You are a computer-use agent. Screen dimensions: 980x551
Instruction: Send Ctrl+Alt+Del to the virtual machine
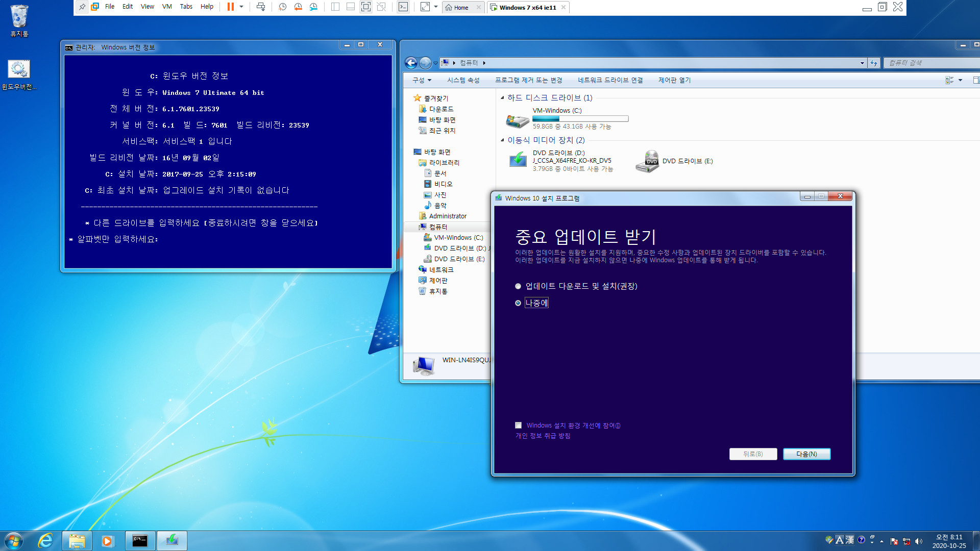click(261, 7)
